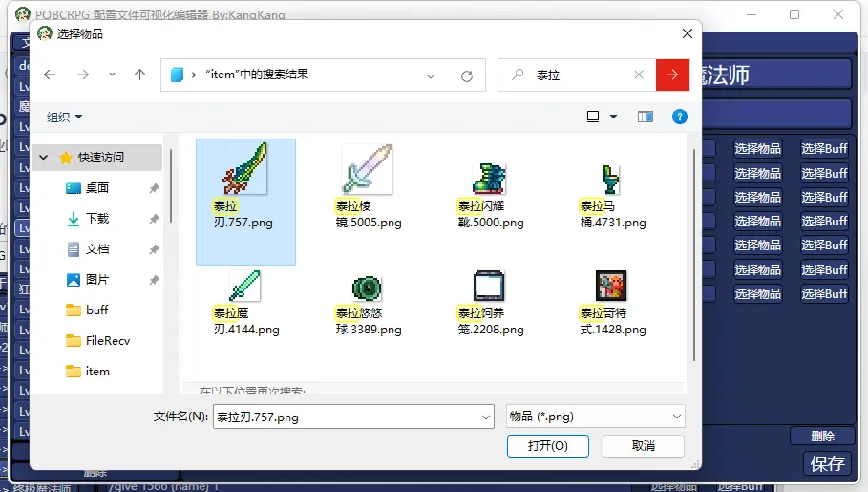The height and width of the screenshot is (492, 868).
Task: Click the first 选择Buff button in the editor
Action: point(824,148)
